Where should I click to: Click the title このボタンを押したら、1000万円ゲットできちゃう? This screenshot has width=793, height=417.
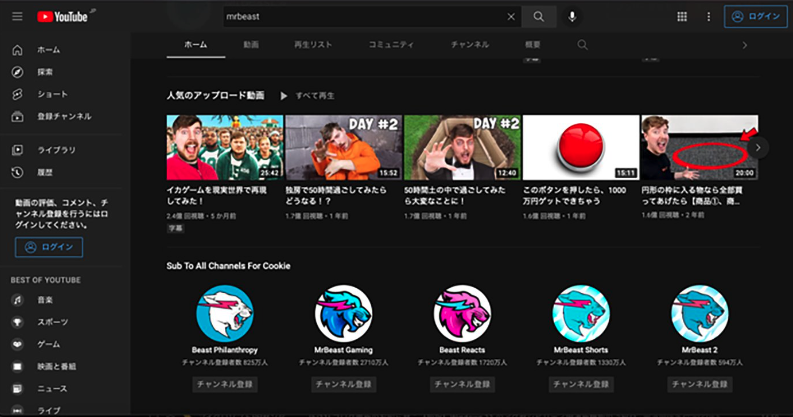[575, 196]
